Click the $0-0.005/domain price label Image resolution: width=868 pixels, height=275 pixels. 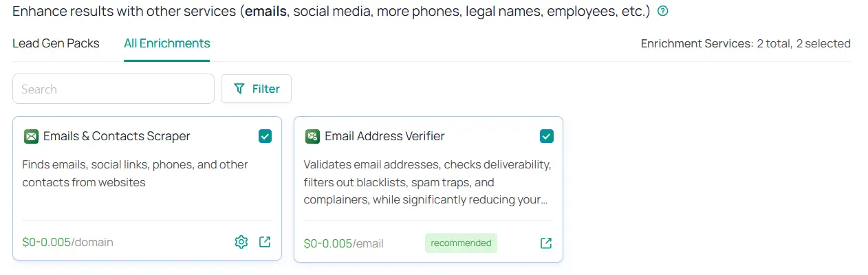[x=67, y=242]
